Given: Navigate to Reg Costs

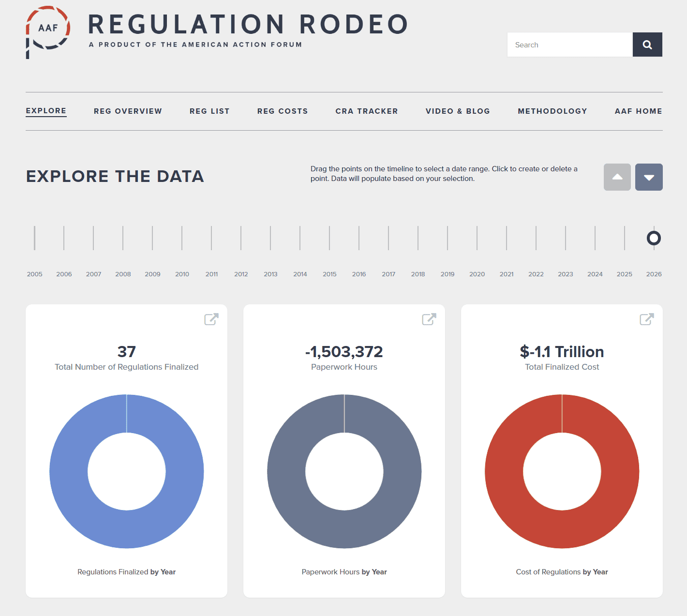Looking at the screenshot, I should tap(283, 111).
